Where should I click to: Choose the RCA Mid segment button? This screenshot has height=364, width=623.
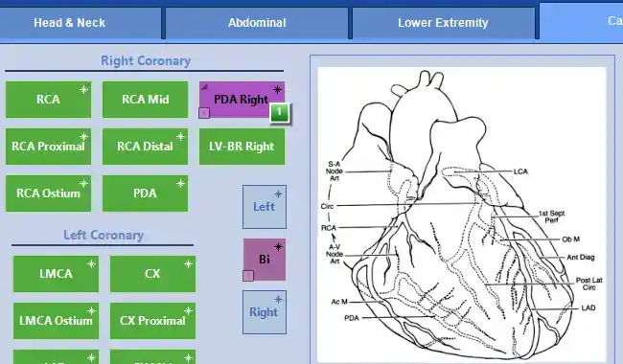pyautogui.click(x=145, y=100)
